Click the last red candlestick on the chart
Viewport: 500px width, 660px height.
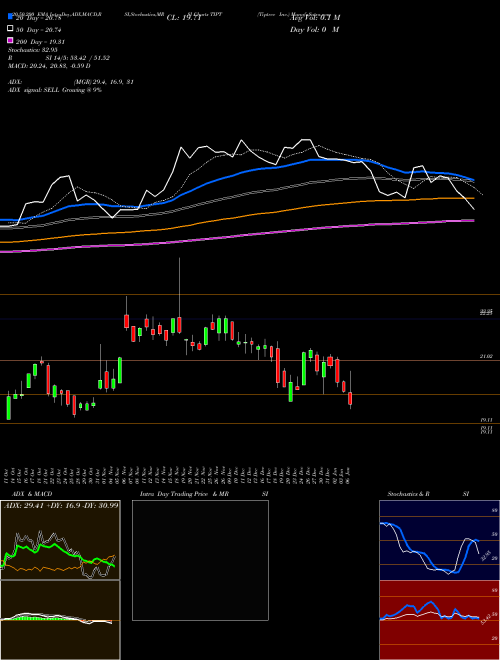(350, 399)
